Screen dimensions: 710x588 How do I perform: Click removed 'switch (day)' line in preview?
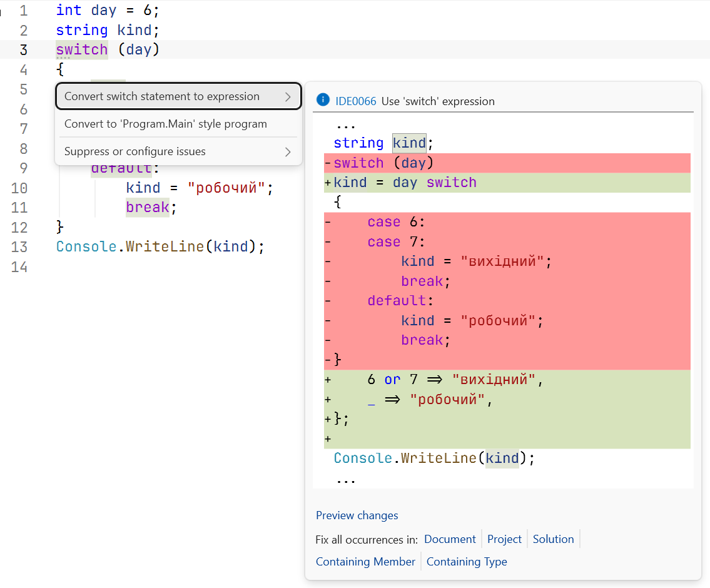pos(507,163)
